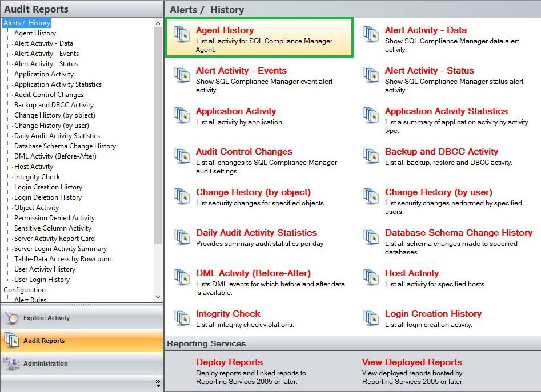Viewport: 541px width, 392px height.
Task: Select Daily Audit Activity Statistics in tree
Action: (57, 136)
